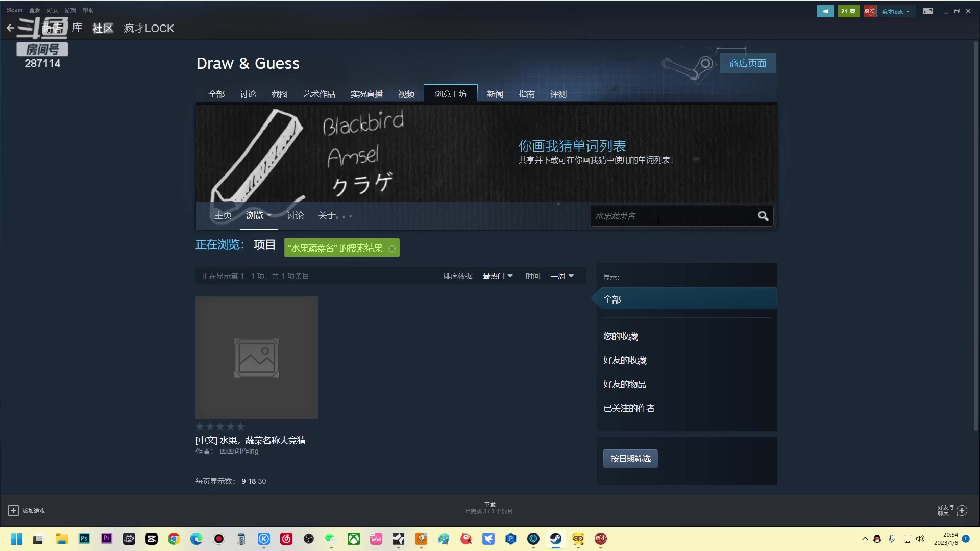Show 18 items per page
Screen dimensions: 980x551
pos(252,481)
